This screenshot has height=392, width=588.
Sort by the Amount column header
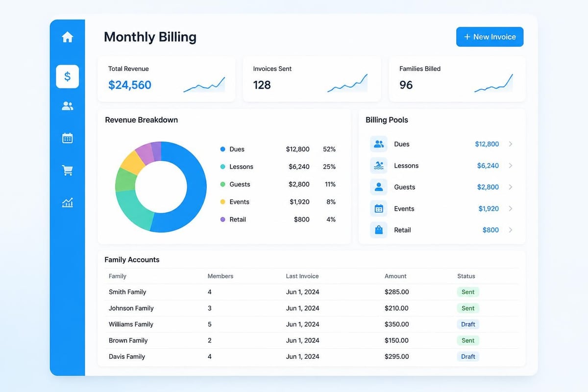tap(395, 276)
